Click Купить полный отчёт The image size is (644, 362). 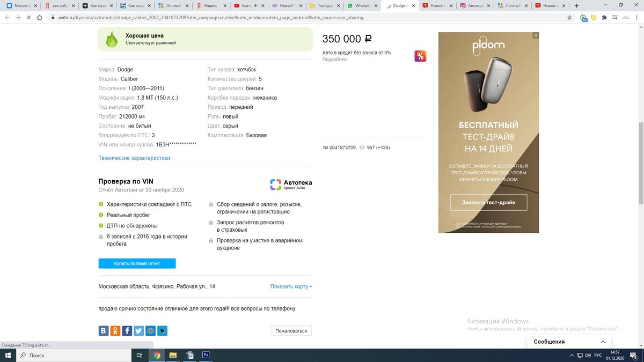[x=137, y=263]
